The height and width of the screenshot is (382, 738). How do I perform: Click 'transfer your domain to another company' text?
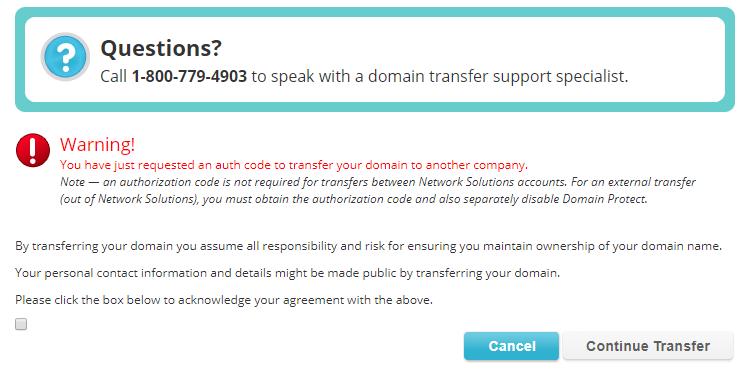(x=408, y=165)
